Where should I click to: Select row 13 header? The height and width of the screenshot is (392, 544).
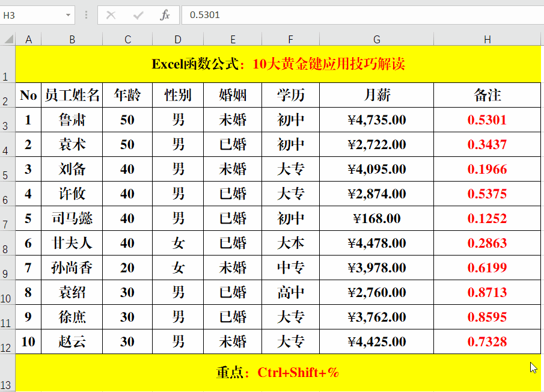[8, 373]
